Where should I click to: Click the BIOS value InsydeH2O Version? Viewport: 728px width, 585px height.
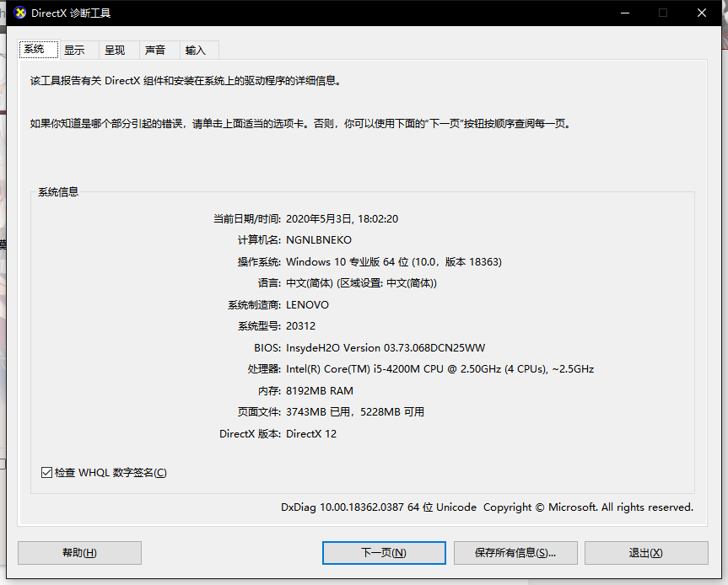pos(386,347)
